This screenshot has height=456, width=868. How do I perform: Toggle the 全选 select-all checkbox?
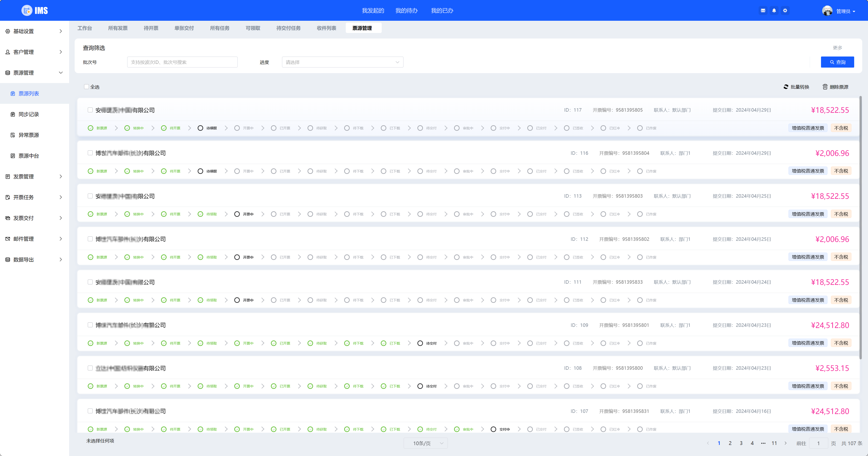pos(87,87)
